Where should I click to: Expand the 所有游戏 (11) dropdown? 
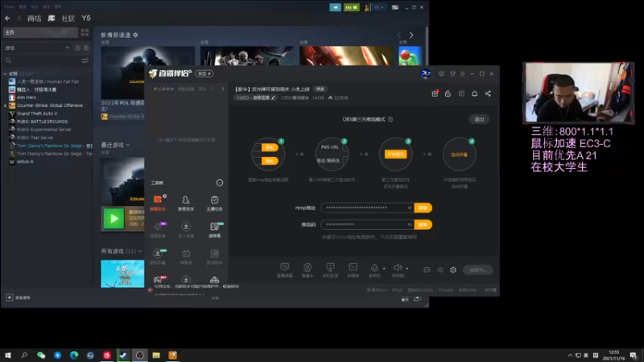coord(140,251)
